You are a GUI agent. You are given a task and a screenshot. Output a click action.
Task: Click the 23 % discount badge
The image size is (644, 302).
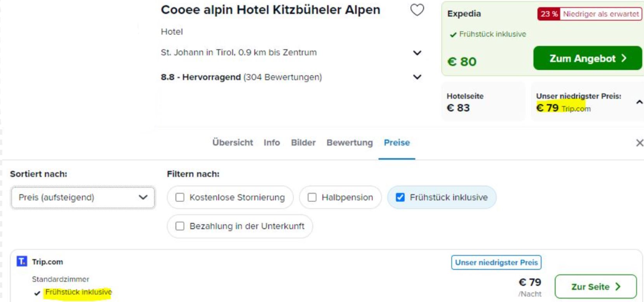pyautogui.click(x=549, y=14)
